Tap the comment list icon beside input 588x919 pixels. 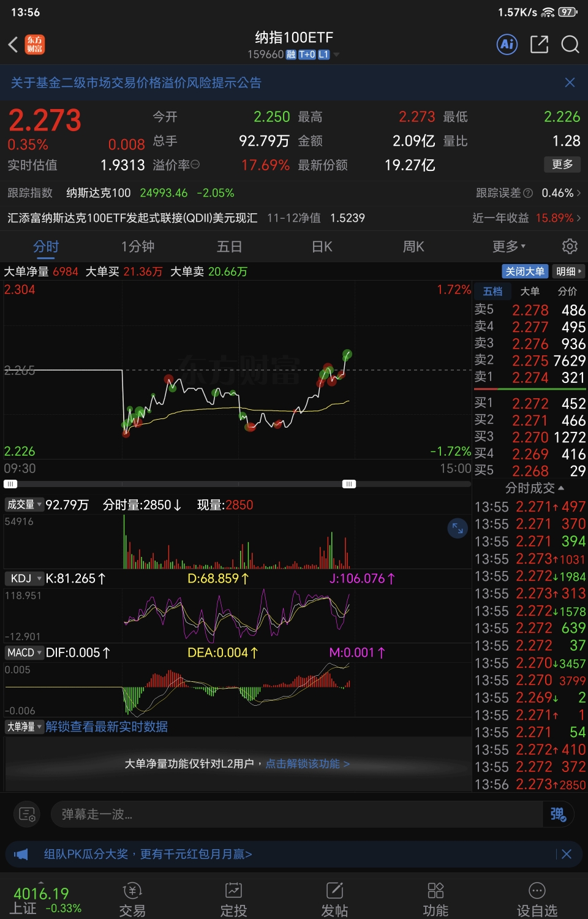27,814
